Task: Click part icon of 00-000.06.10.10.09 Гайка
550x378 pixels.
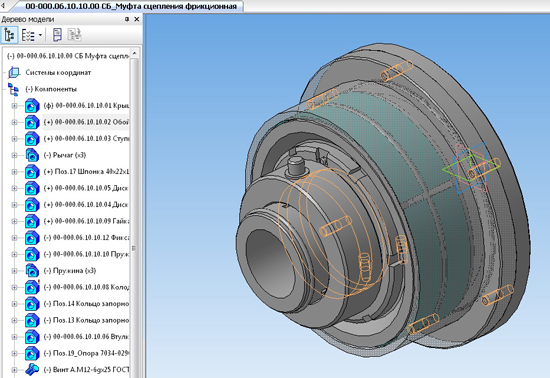Action: point(32,221)
